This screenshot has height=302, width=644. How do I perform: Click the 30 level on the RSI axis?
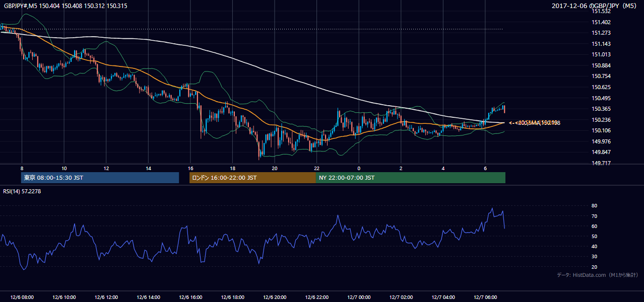click(595, 257)
